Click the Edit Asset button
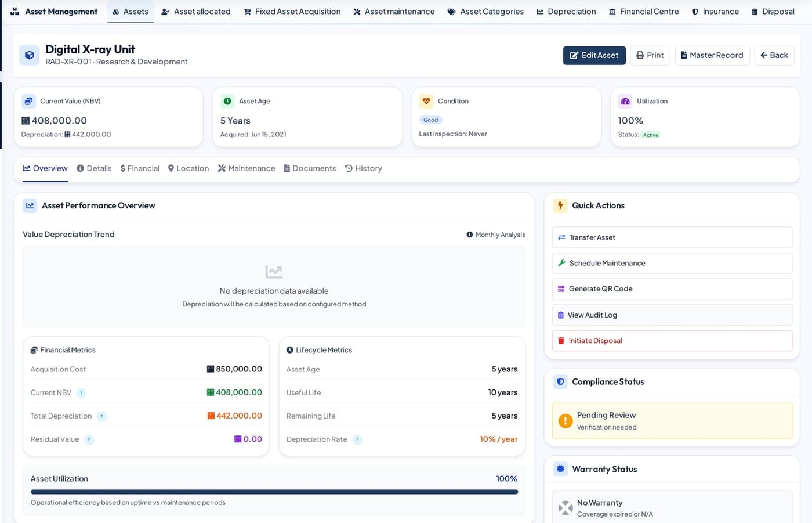 594,55
